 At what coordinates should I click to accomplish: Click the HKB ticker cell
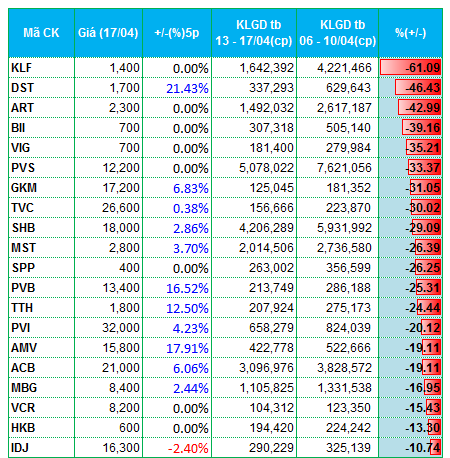[x=41, y=428]
